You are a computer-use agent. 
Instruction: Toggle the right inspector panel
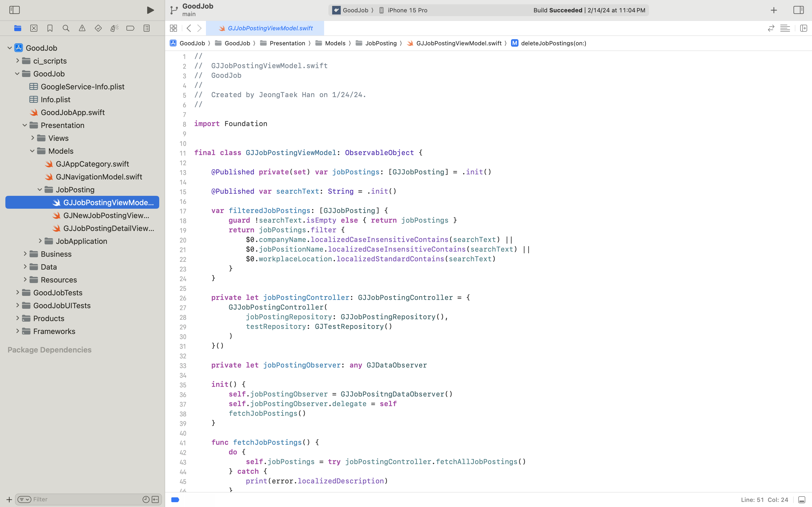click(x=798, y=10)
